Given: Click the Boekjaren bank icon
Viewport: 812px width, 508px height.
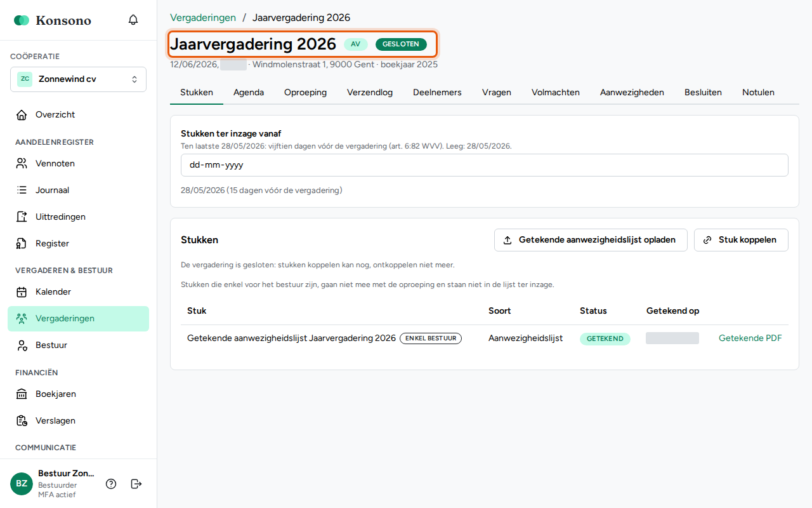Looking at the screenshot, I should [22, 394].
